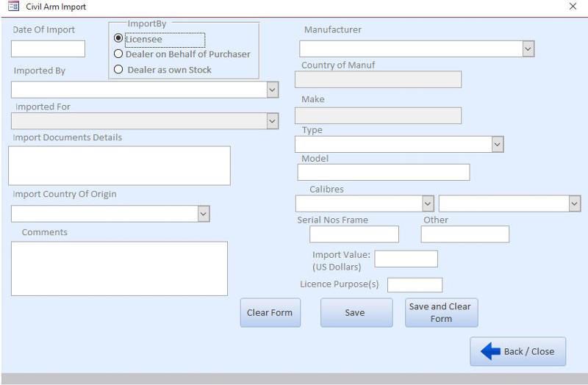Screen dimensions: 588x385
Task: Focus the Import Documents Details box
Action: tap(119, 165)
